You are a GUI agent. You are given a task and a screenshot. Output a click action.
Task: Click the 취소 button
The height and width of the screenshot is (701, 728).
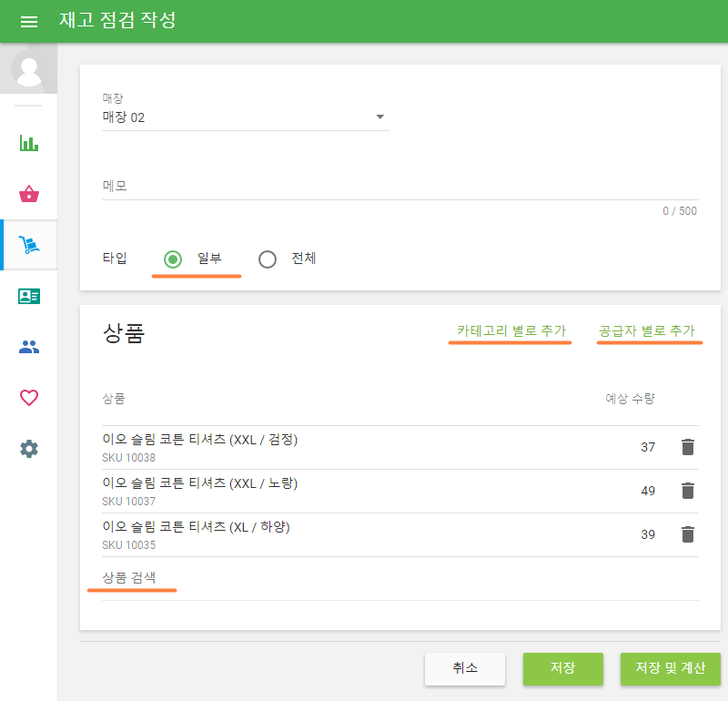pyautogui.click(x=465, y=668)
